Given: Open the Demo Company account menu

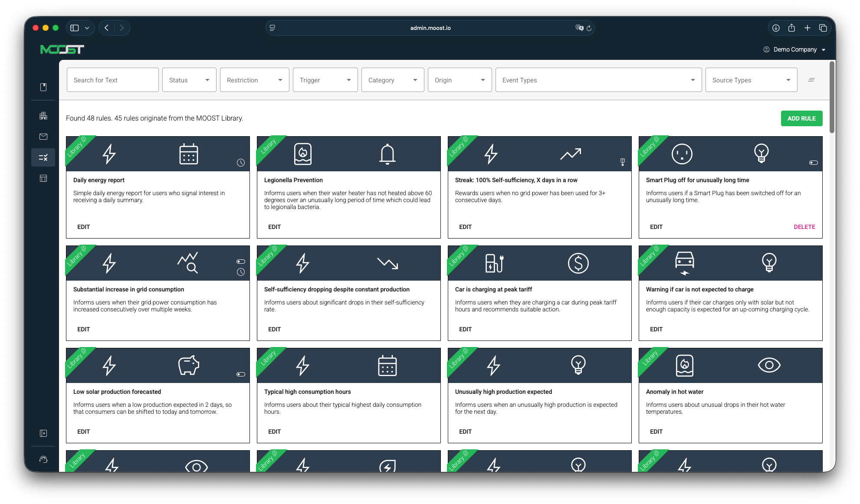Looking at the screenshot, I should click(794, 49).
